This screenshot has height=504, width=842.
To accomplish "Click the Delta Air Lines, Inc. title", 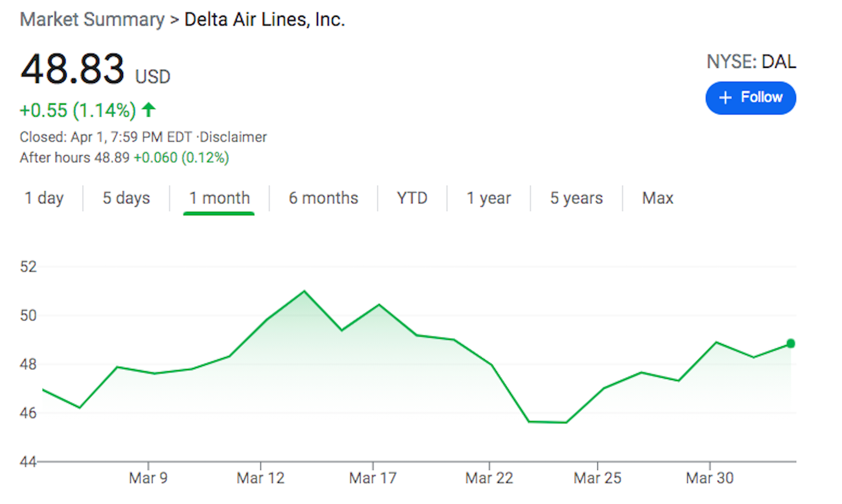I will coord(264,19).
